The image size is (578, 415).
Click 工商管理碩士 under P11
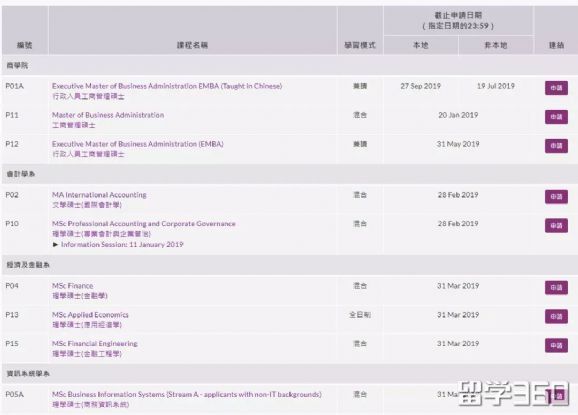coord(74,125)
